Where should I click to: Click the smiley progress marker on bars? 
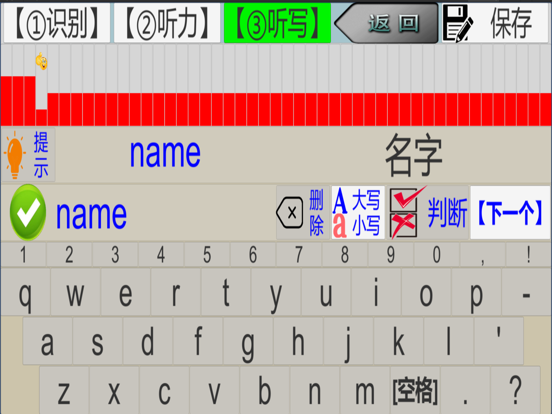pos(42,61)
